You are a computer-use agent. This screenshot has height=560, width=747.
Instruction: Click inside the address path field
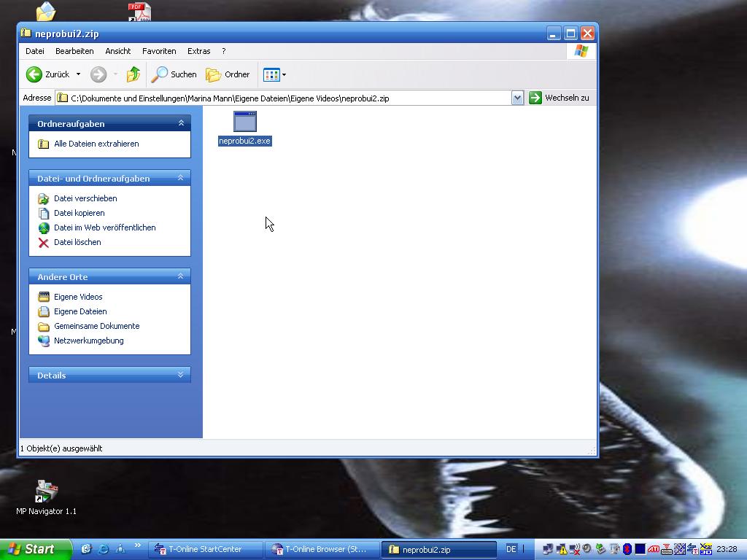(292, 98)
